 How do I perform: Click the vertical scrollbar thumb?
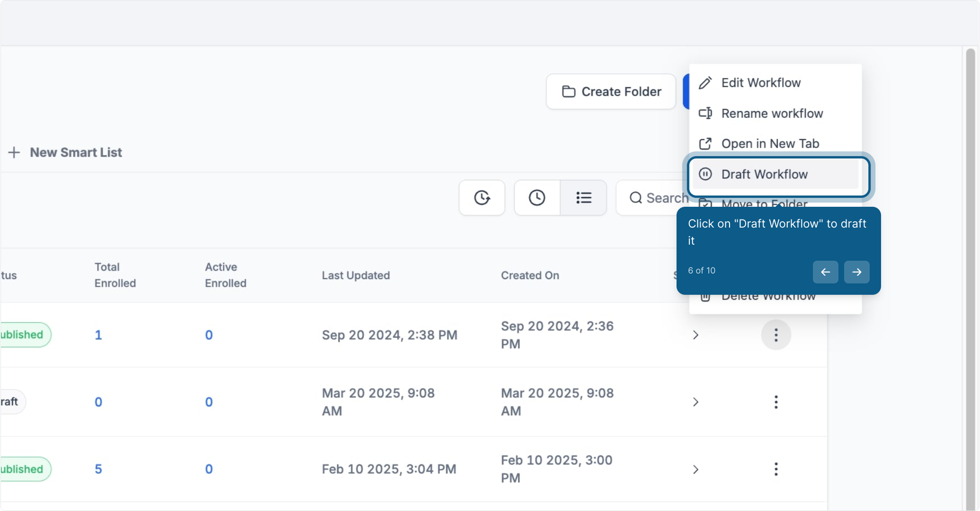(971, 279)
